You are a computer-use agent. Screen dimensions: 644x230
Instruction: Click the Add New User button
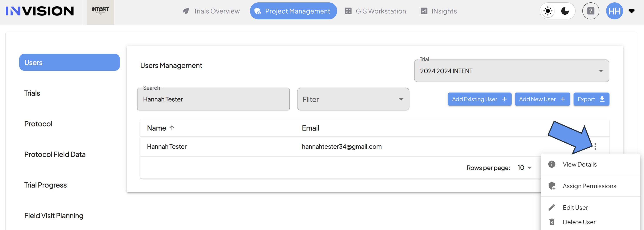(542, 99)
